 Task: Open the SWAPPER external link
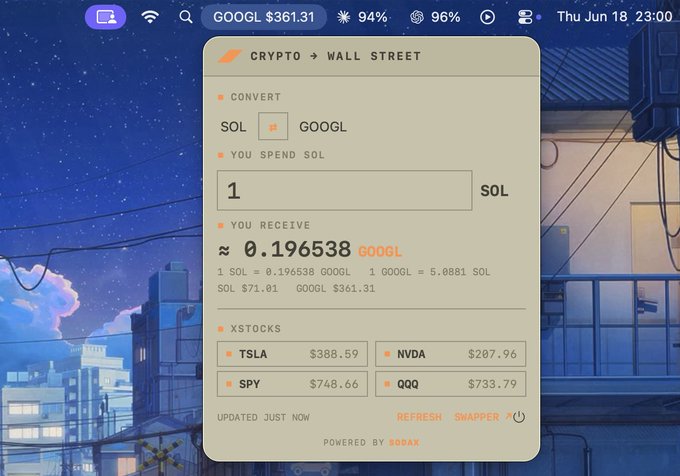click(x=483, y=417)
